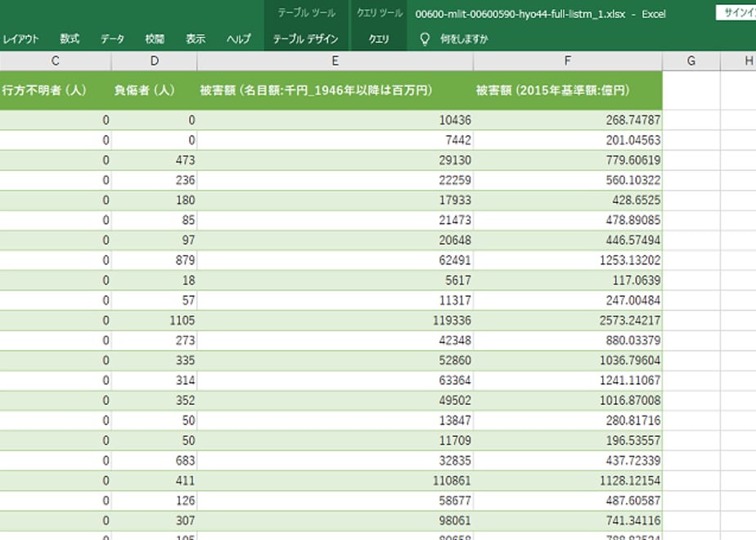
Task: Select cell with value 20648
Action: tap(335, 240)
